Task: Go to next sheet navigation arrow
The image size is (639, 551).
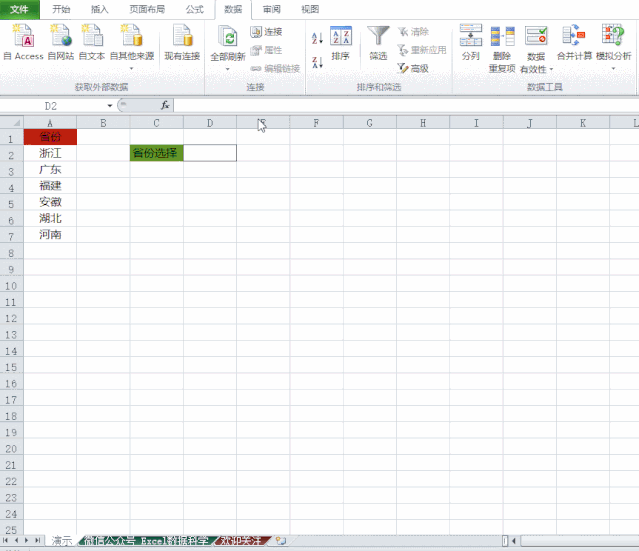Action: [x=26, y=540]
